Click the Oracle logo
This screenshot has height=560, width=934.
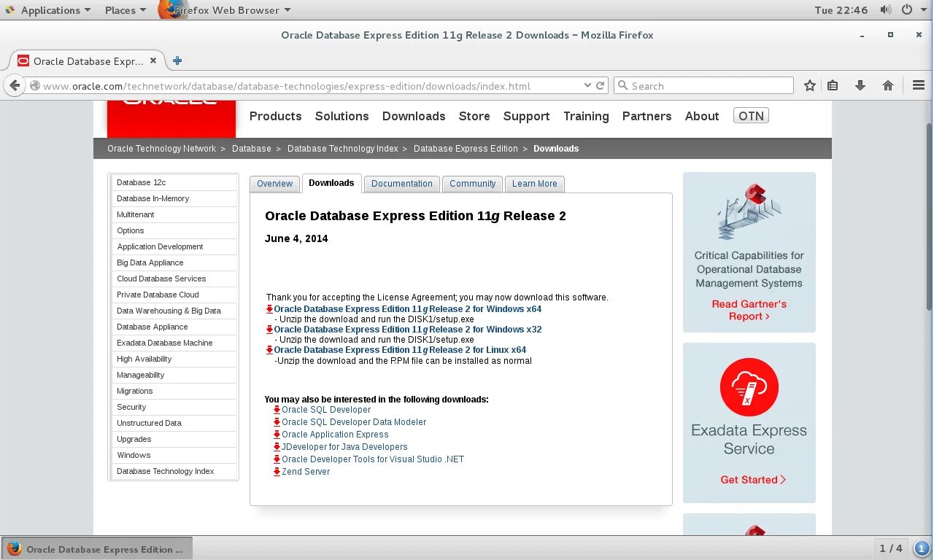(x=171, y=119)
